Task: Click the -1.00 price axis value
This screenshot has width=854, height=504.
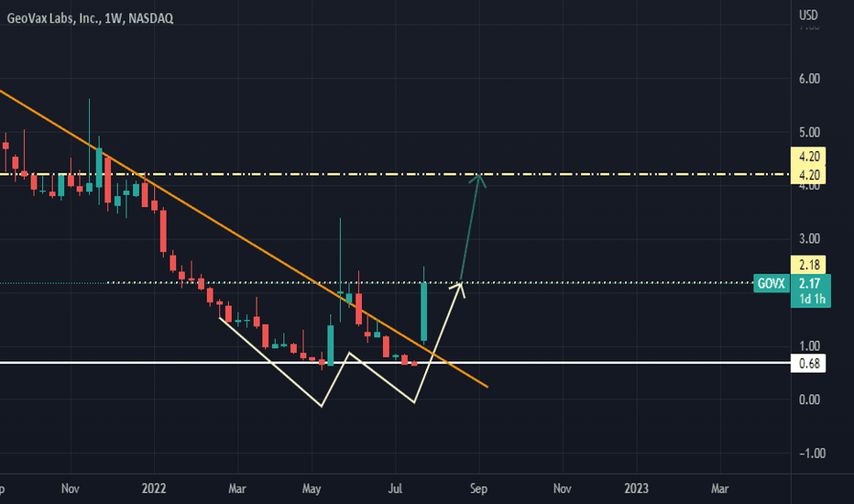Action: [812, 454]
